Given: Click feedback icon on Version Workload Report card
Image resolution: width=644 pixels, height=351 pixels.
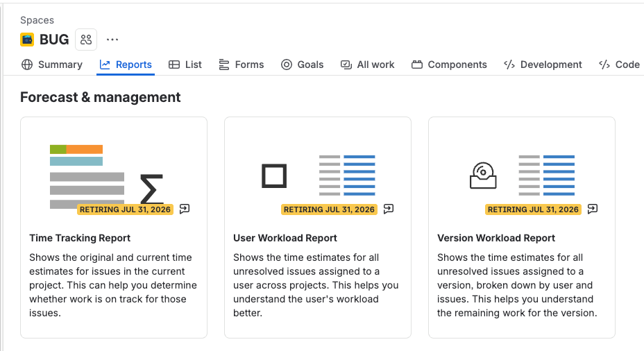Looking at the screenshot, I should point(593,209).
